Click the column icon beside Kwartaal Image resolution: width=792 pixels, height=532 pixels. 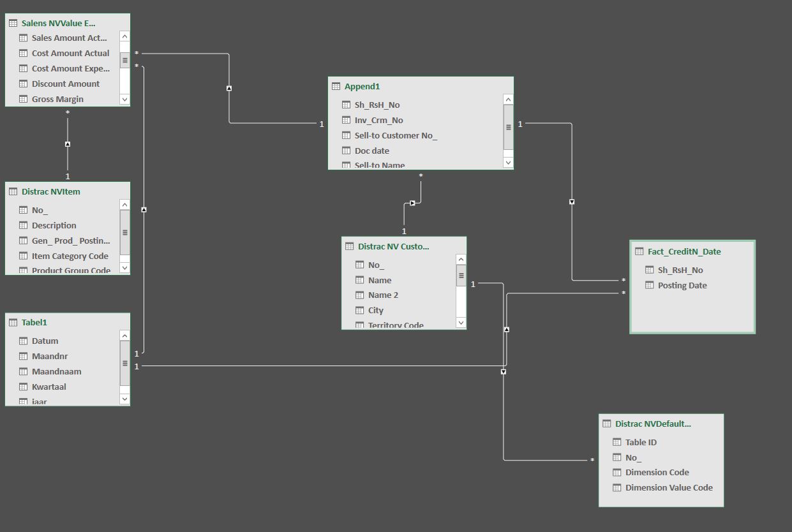[24, 387]
